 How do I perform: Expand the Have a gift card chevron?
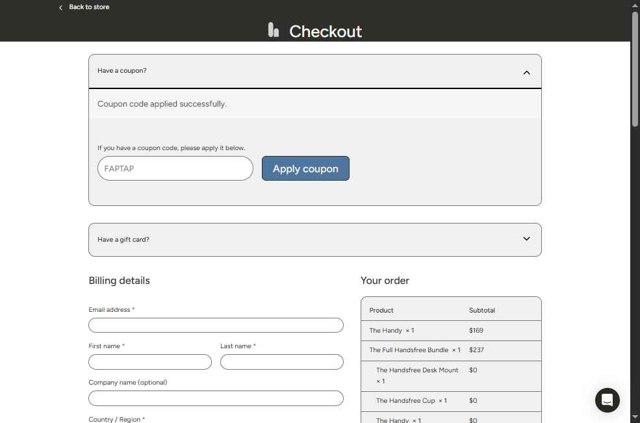click(x=527, y=238)
